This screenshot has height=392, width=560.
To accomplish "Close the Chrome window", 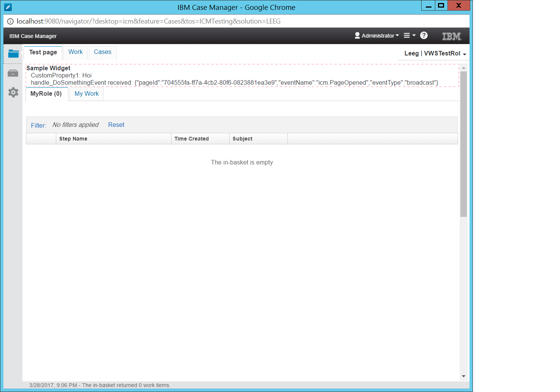I will coord(459,5).
